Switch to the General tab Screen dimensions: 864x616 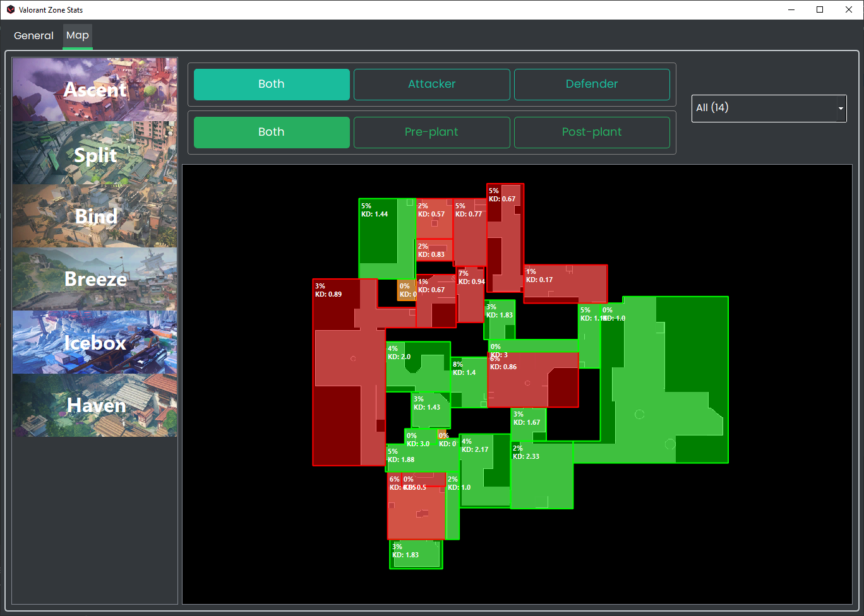pos(33,35)
